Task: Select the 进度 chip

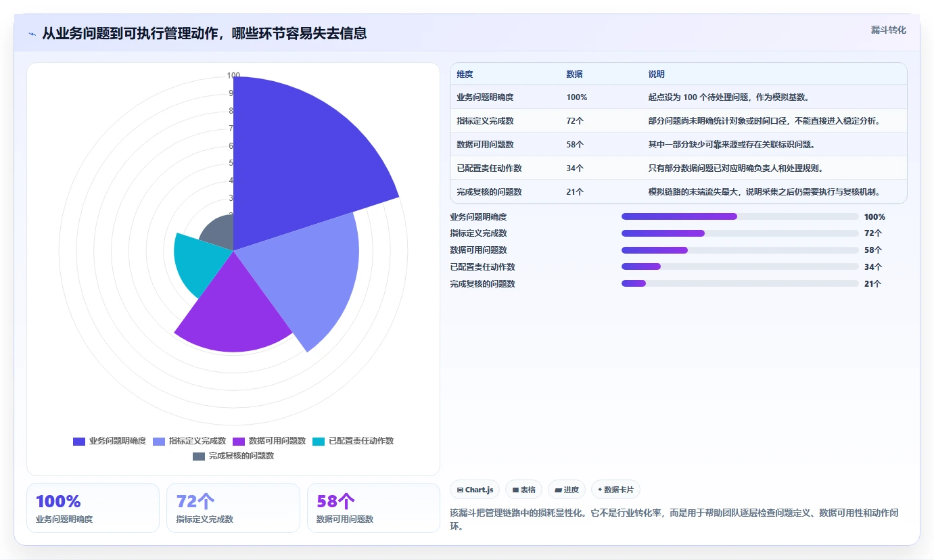Action: (x=567, y=490)
